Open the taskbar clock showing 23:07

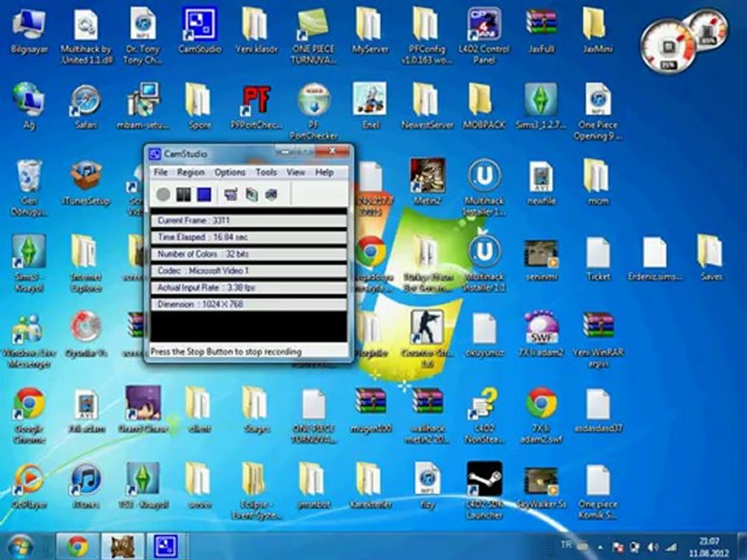tap(709, 547)
